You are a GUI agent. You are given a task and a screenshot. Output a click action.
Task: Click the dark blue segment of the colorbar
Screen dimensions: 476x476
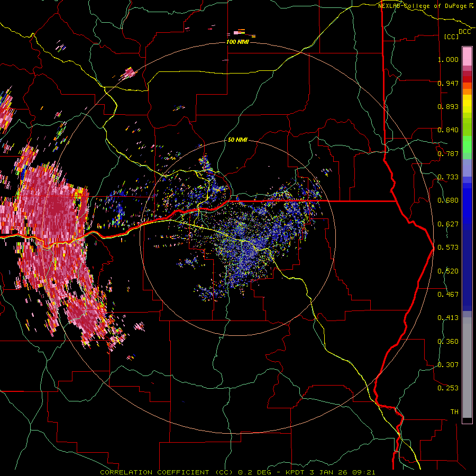tap(467, 269)
